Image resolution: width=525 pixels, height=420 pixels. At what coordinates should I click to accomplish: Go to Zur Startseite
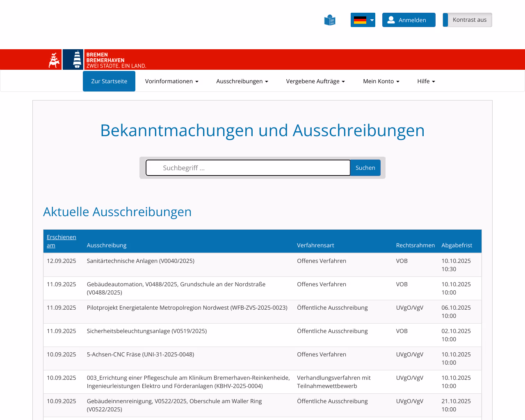(x=109, y=81)
